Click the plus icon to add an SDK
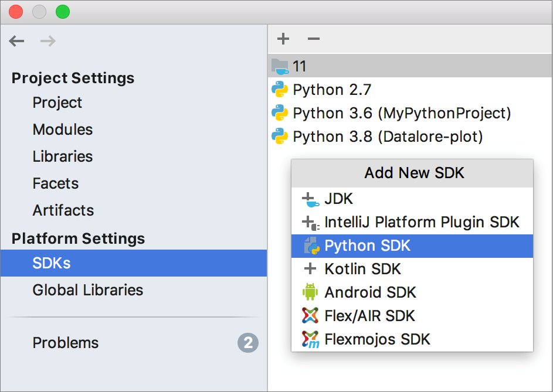The image size is (553, 392). (x=283, y=39)
